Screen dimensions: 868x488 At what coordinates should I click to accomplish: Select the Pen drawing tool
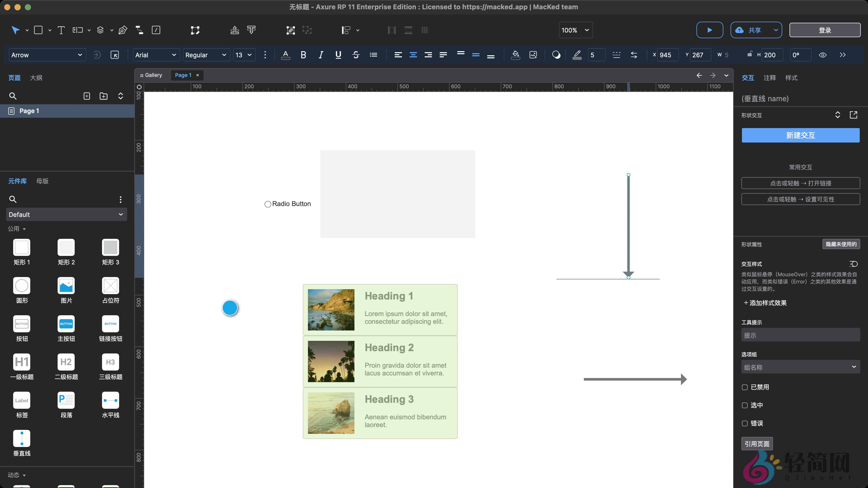[123, 30]
